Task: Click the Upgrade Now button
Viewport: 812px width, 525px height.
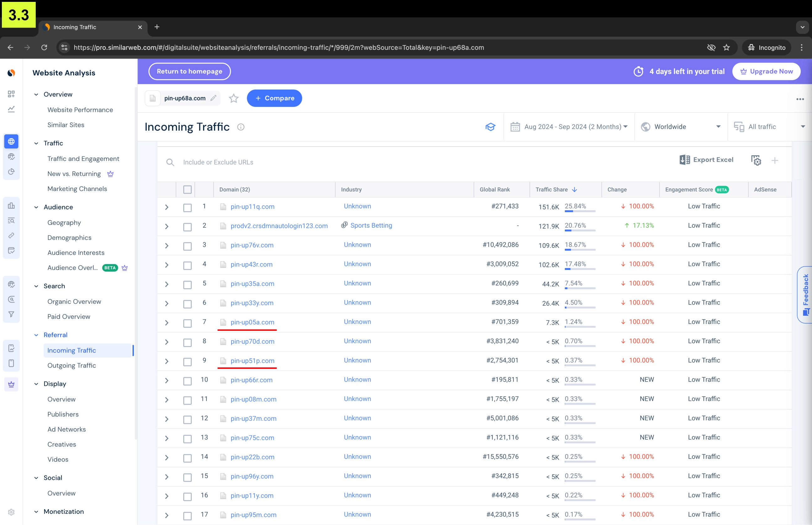Action: click(766, 72)
